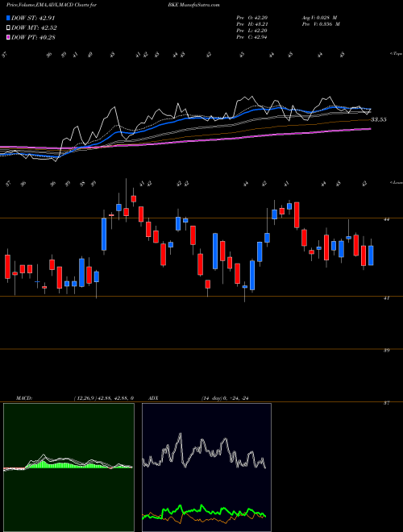This screenshot has width=403, height=532.
Task: Click the 'Avg V: 0.028 M' volume text
Action: (x=321, y=17)
